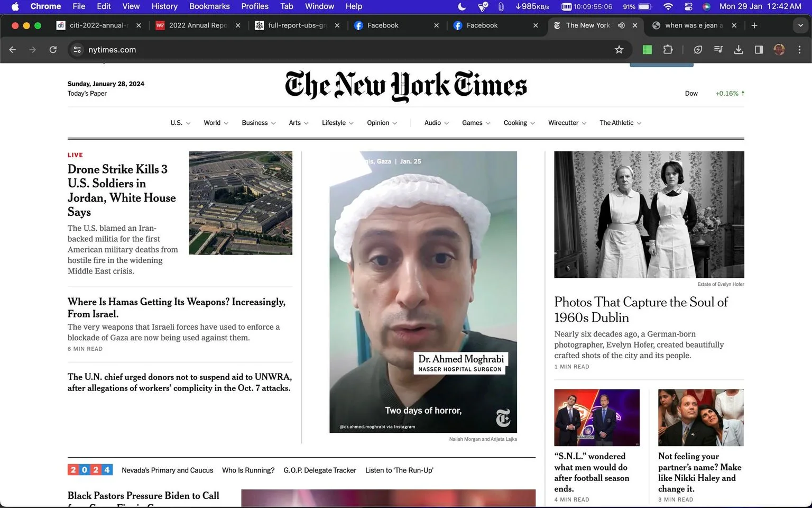Open G.O.P. Delegate Tracker link
812x508 pixels.
pos(320,470)
